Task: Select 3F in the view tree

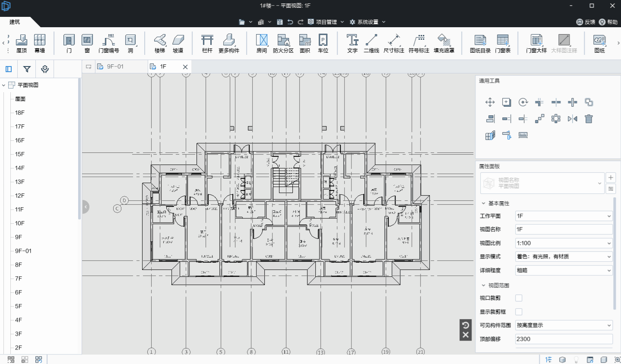Action: [x=19, y=334]
